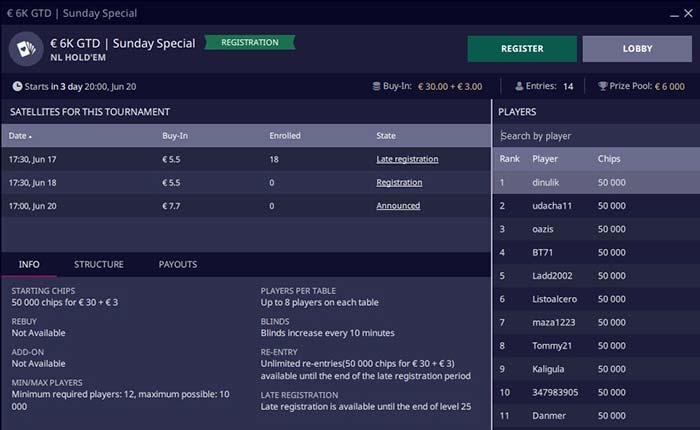
Task: Sort satellites by Buy-In column
Action: 175,136
